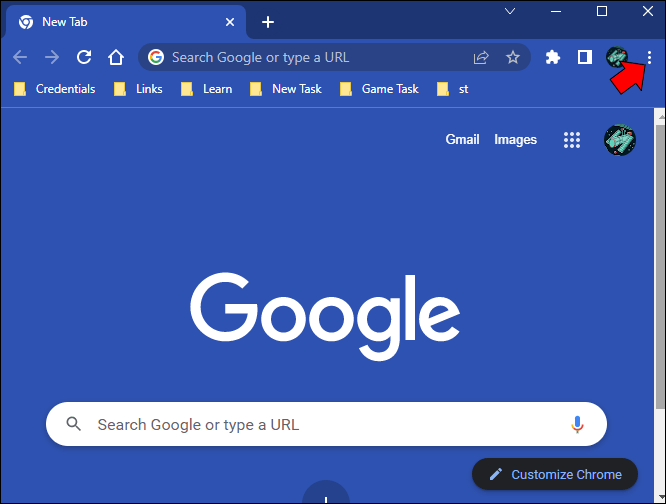Open a new tab with plus button
The height and width of the screenshot is (504, 666).
[268, 22]
